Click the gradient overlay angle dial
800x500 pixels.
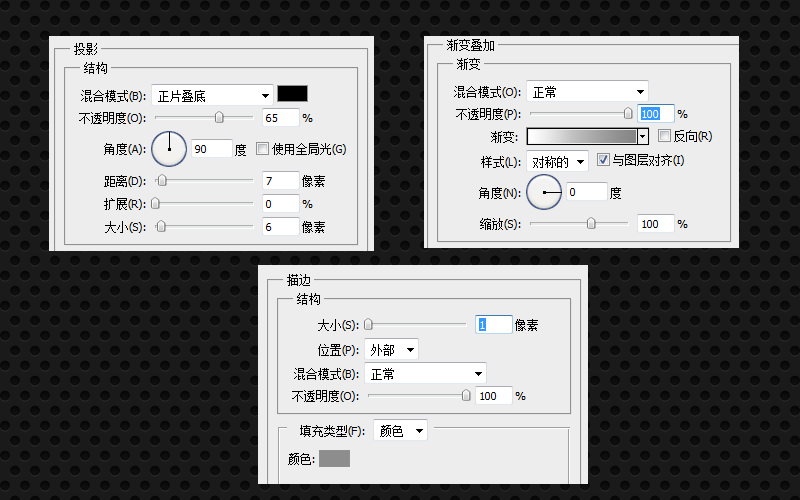544,191
